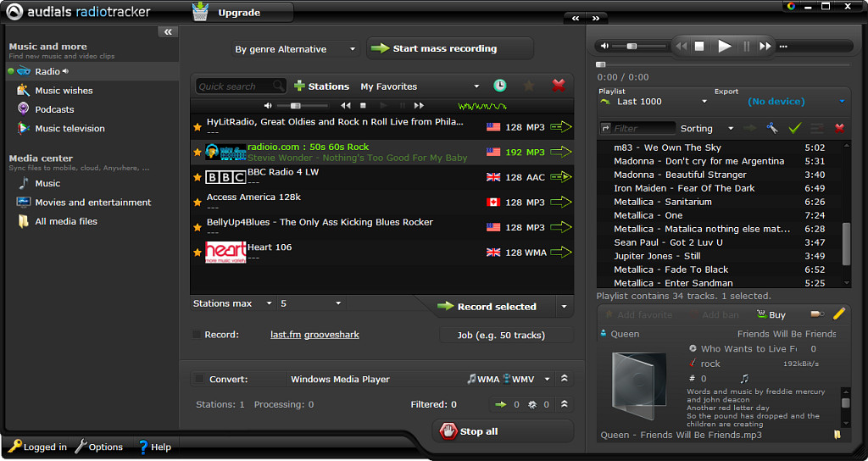Image resolution: width=868 pixels, height=461 pixels.
Task: Open the timer schedule clock icon
Action: 499,86
